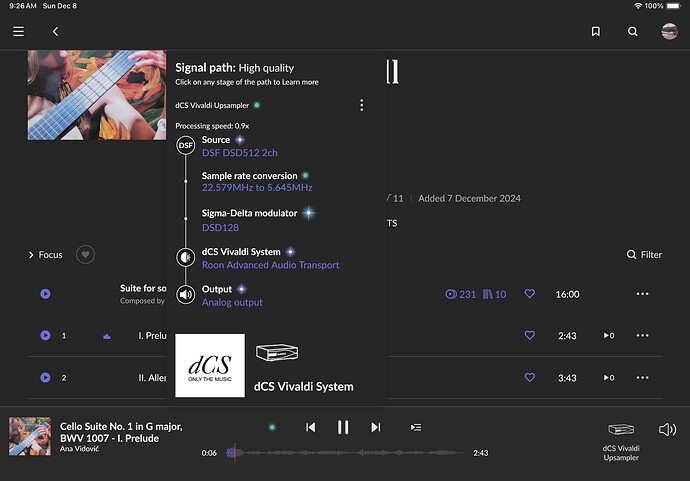This screenshot has height=481, width=690.
Task: Open bookmarks from the top bar
Action: click(x=595, y=31)
